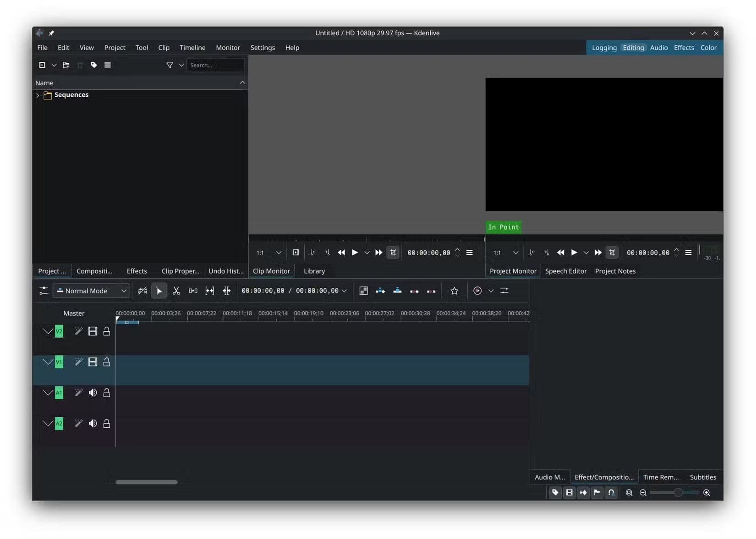This screenshot has width=756, height=539.
Task: Switch to the Speech Editor tab
Action: [x=566, y=271]
